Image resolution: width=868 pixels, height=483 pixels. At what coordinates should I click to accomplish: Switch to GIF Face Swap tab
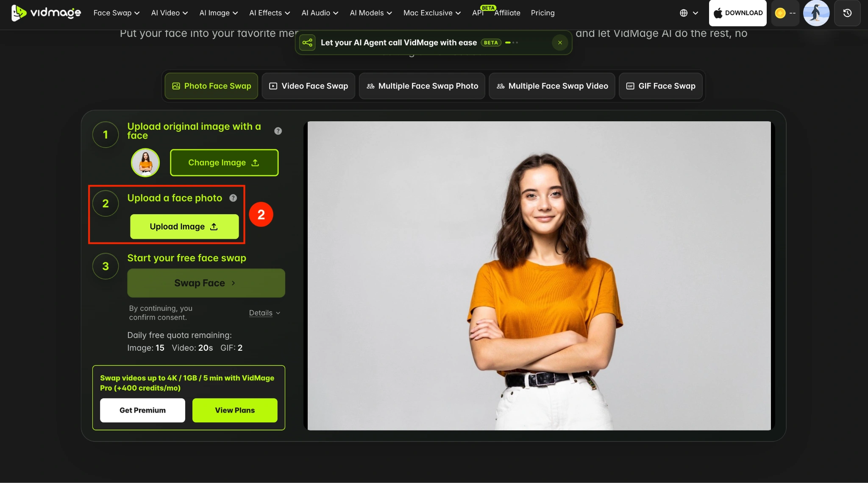(661, 86)
